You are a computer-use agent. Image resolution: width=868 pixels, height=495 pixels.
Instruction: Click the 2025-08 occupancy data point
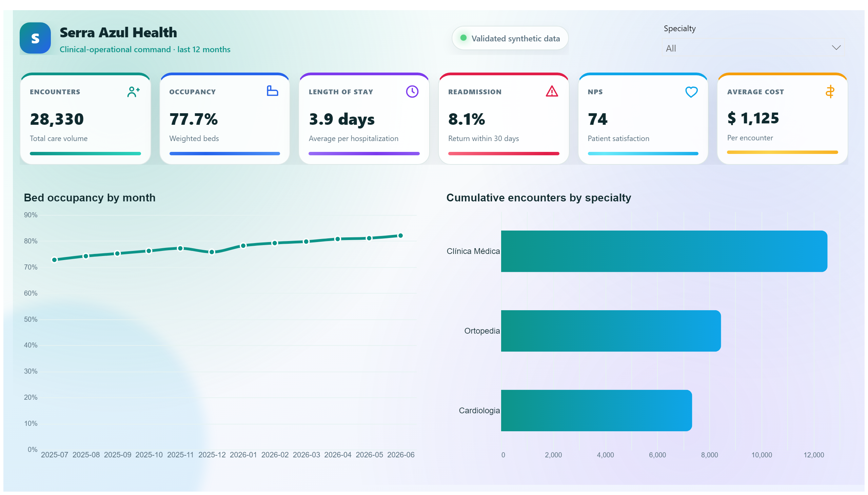coord(86,256)
